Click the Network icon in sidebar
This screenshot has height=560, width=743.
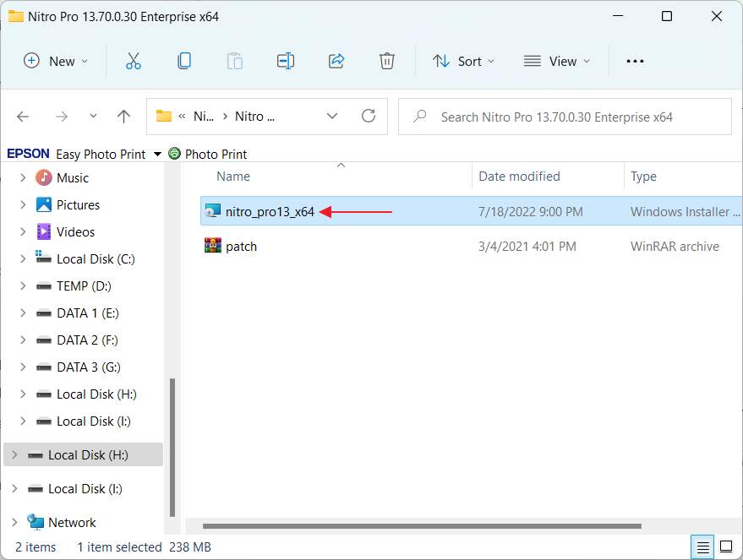click(x=36, y=522)
